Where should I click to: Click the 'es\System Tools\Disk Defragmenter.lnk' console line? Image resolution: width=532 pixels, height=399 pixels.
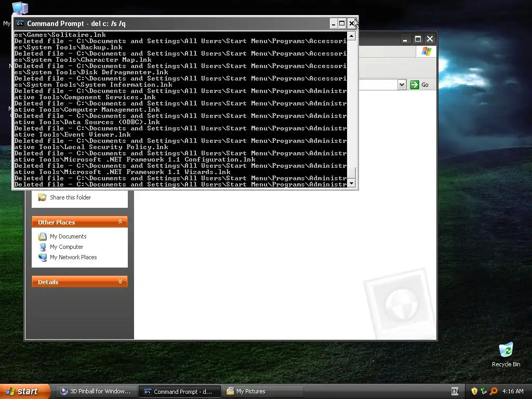coord(91,72)
